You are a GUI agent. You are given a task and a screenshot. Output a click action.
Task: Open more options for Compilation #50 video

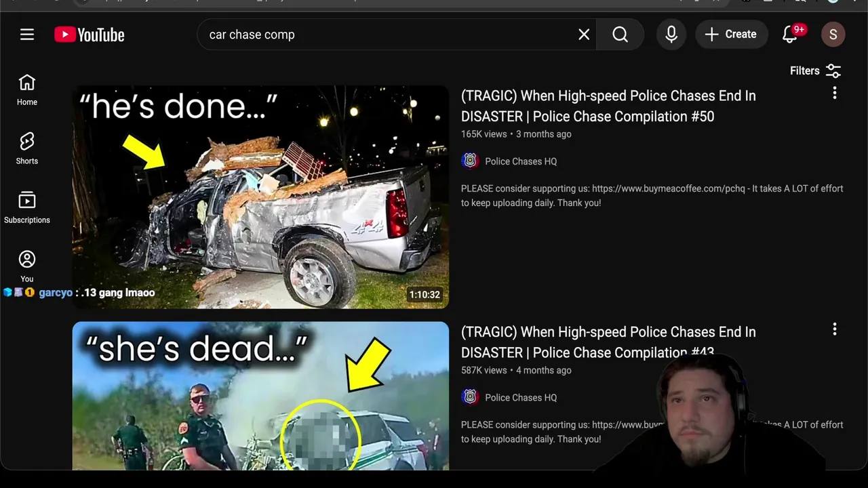[835, 93]
